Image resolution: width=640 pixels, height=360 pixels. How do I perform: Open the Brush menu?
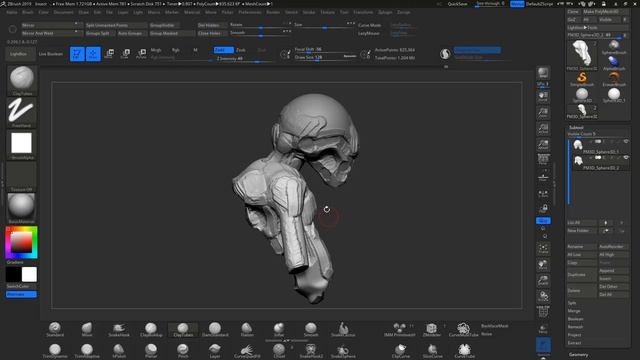coord(28,12)
